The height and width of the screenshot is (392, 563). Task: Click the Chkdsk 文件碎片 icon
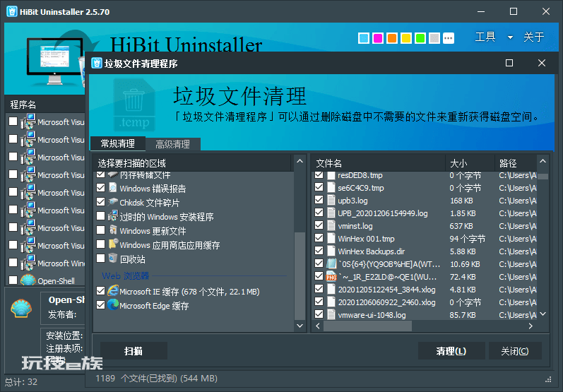113,202
